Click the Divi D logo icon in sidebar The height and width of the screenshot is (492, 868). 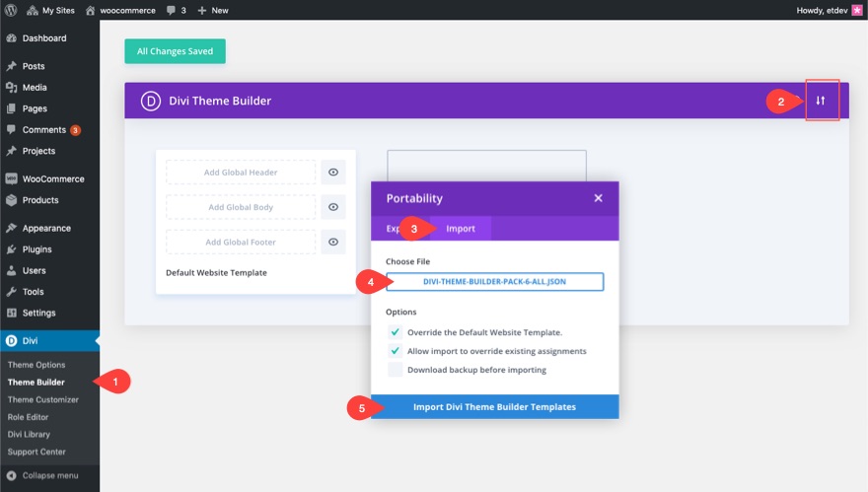coord(11,341)
